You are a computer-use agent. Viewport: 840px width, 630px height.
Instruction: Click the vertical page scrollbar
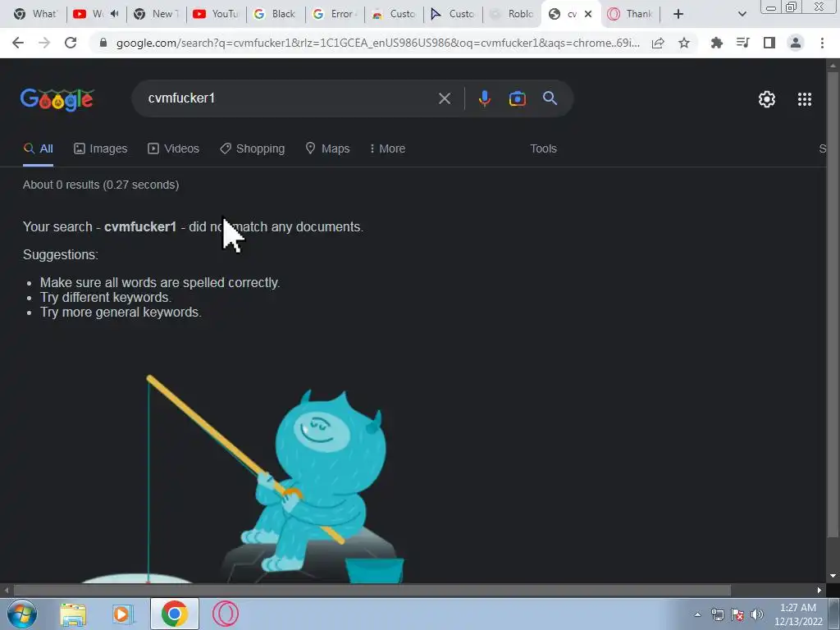click(x=833, y=303)
